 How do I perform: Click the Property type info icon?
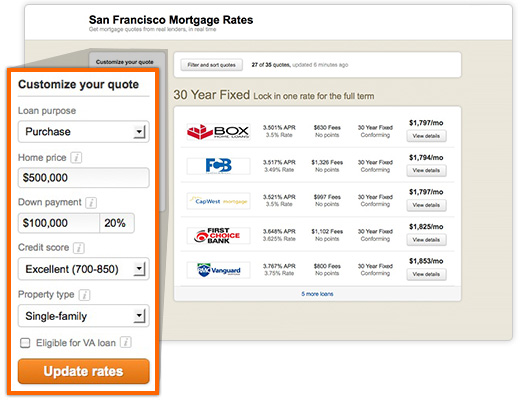point(84,295)
